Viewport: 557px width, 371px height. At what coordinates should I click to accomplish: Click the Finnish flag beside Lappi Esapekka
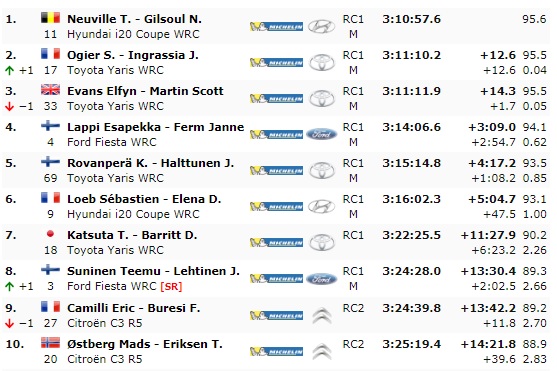[50, 126]
